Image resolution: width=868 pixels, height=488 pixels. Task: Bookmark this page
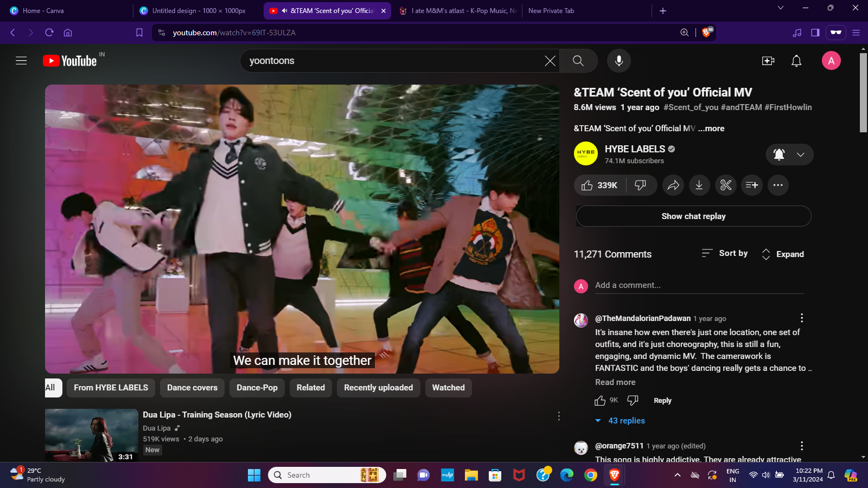pos(139,33)
